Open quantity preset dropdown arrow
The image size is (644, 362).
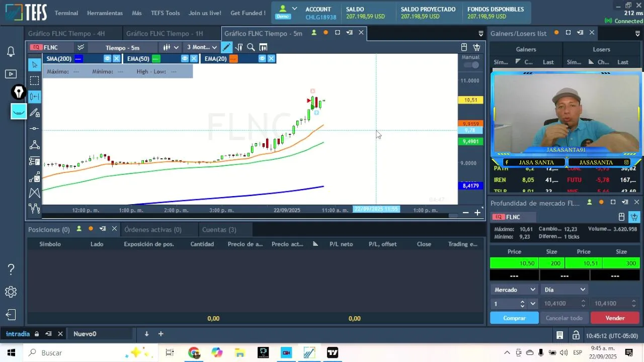click(x=533, y=304)
